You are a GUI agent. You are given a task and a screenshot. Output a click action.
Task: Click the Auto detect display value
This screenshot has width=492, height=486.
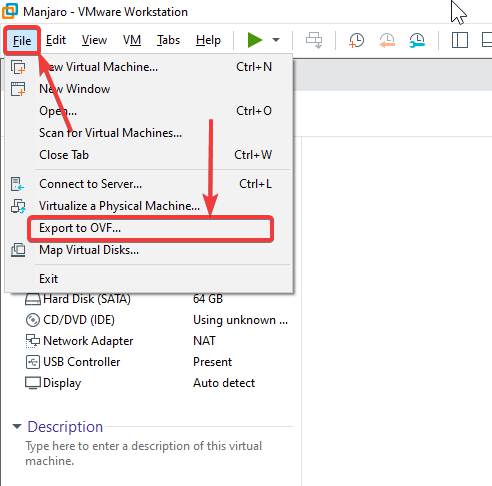click(x=224, y=383)
